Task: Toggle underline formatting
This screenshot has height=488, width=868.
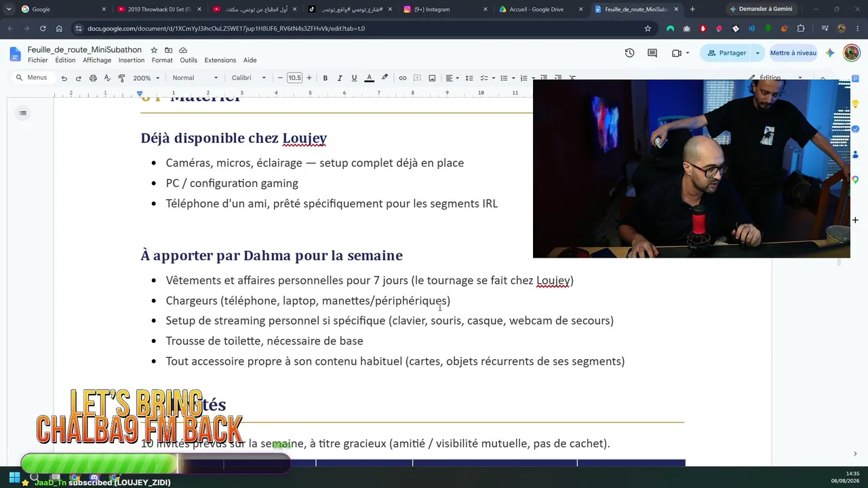Action: click(x=354, y=78)
